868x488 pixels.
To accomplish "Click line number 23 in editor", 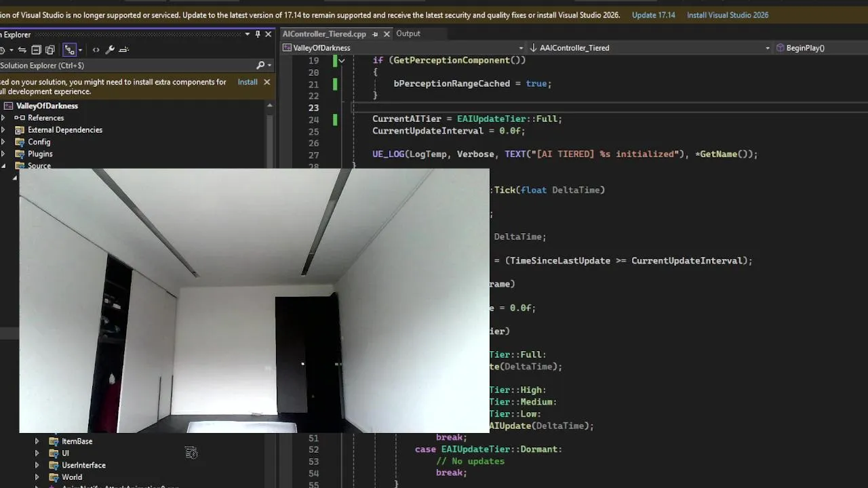I will coord(313,108).
